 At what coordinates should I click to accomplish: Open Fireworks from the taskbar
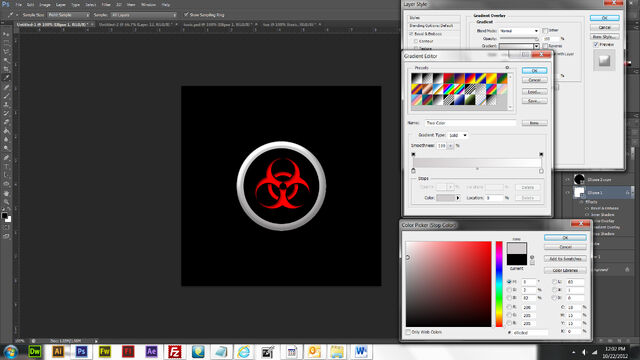click(x=104, y=351)
